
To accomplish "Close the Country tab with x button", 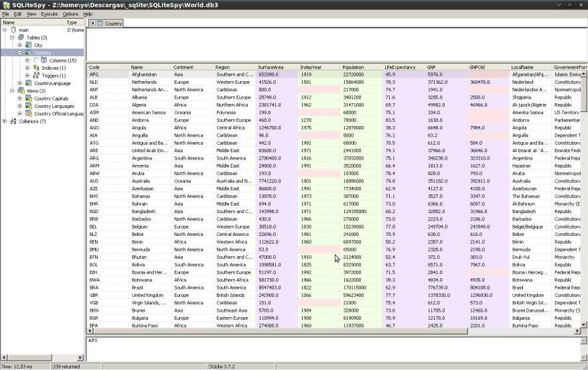I will point(93,23).
